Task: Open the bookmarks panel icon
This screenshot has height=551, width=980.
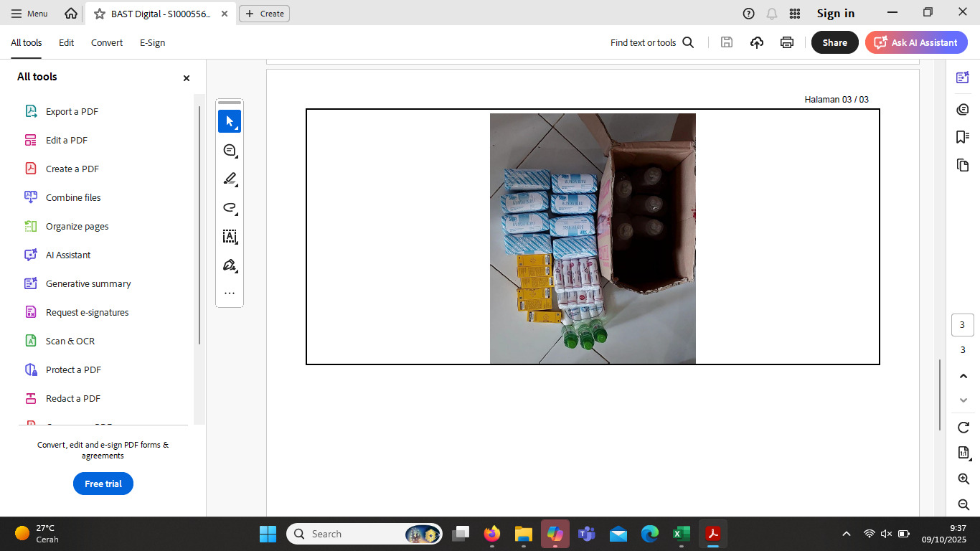Action: coord(963,137)
